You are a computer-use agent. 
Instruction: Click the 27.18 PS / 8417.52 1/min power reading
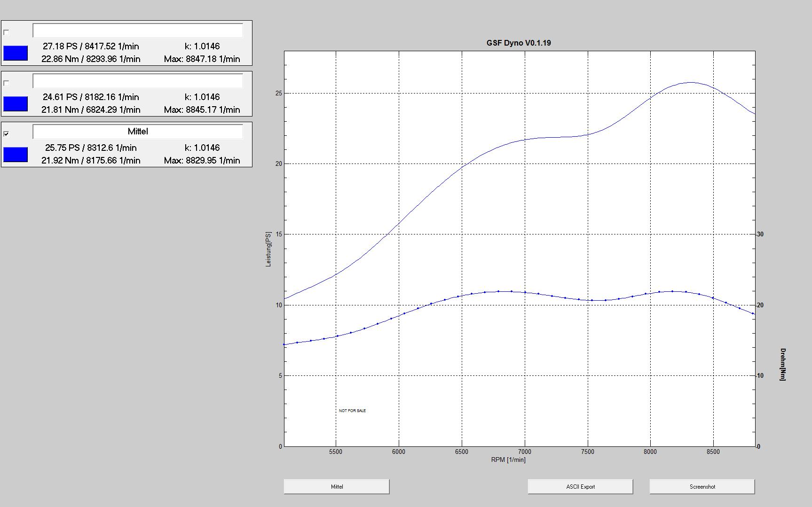[91, 46]
